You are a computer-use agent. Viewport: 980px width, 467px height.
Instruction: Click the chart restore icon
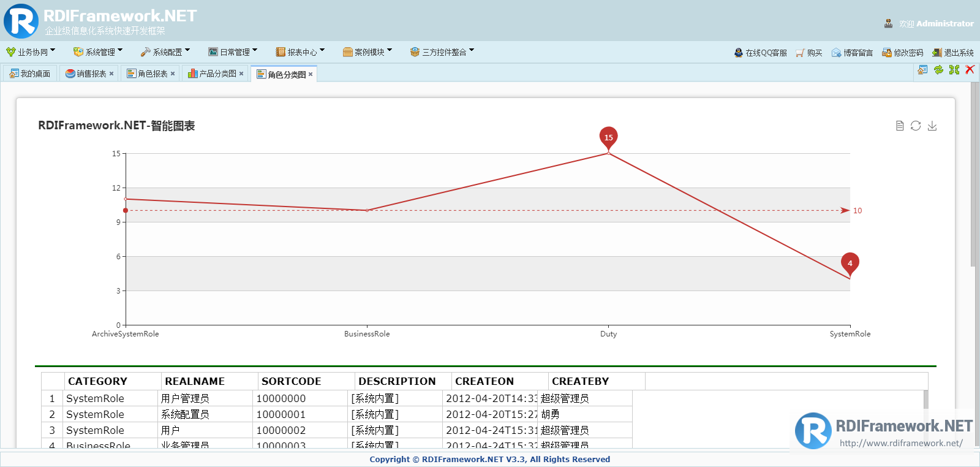[x=916, y=126]
